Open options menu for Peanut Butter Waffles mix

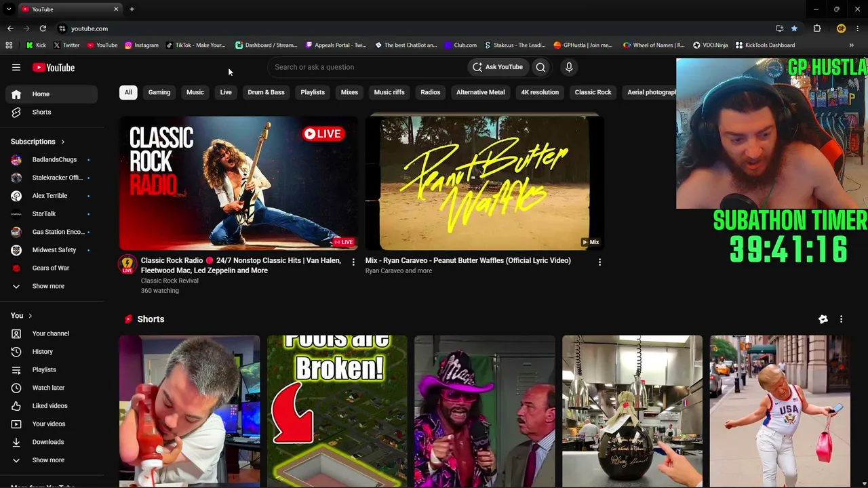(x=599, y=262)
